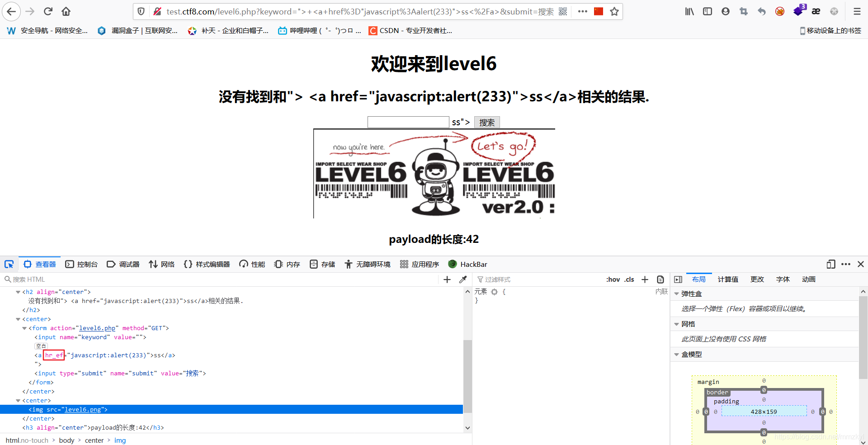Collapse the first center node
This screenshot has height=445, width=868.
coord(18,319)
